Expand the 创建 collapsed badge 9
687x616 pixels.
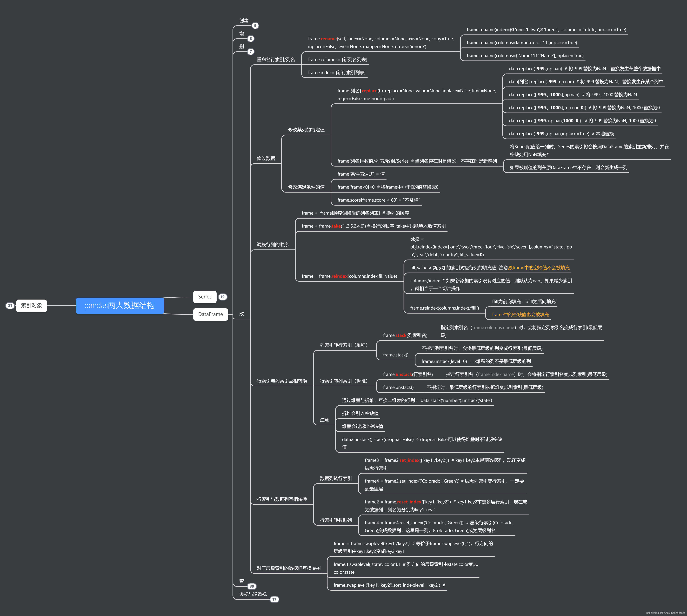255,26
